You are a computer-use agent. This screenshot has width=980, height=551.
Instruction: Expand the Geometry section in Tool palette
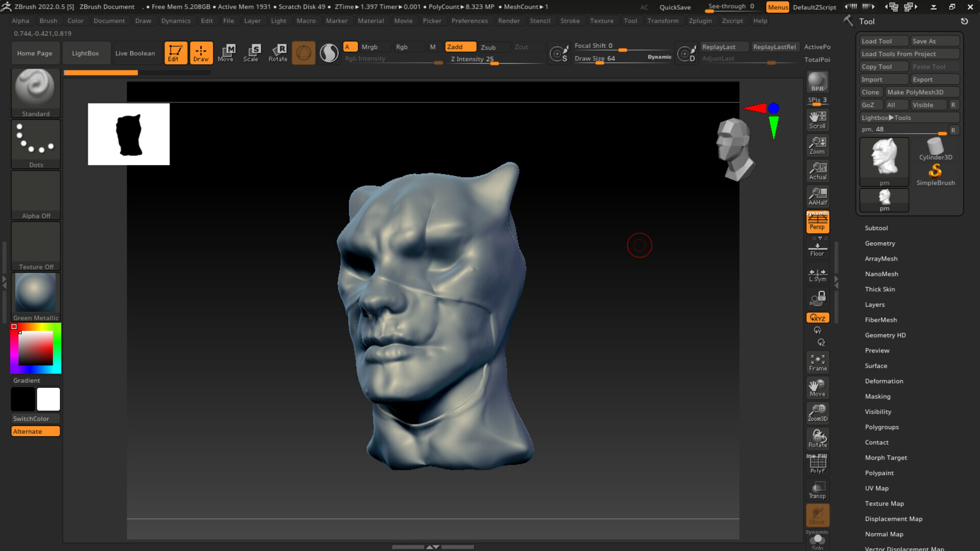(x=880, y=243)
